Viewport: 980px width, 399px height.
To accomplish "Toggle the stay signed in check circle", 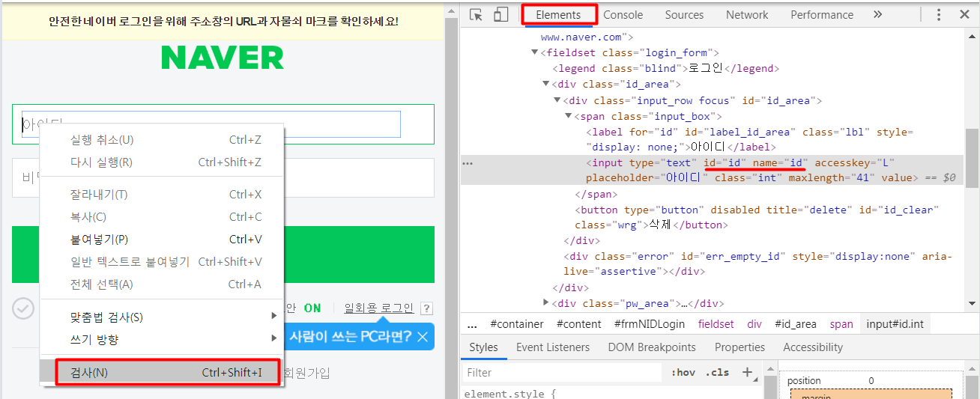I will click(24, 308).
